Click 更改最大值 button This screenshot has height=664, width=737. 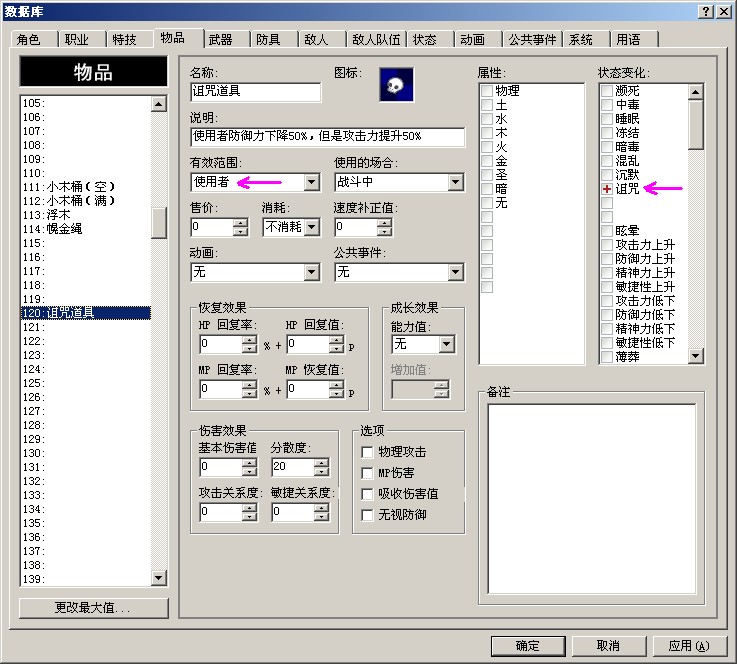(x=94, y=608)
